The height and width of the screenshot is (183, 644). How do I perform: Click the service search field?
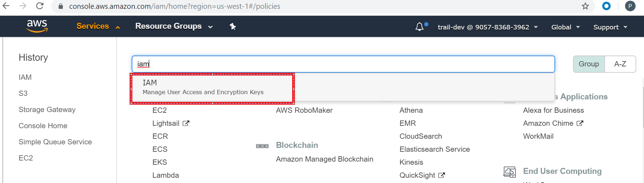(x=343, y=64)
